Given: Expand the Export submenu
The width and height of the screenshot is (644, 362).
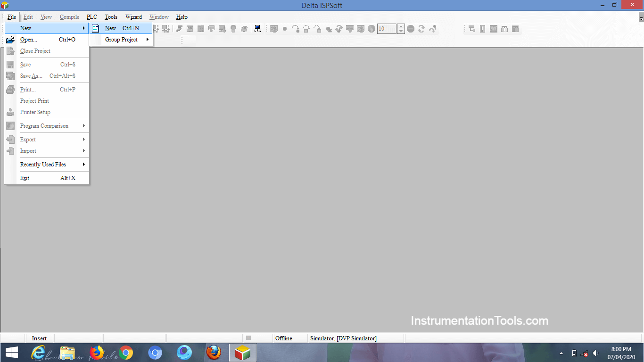Looking at the screenshot, I should click(47, 140).
